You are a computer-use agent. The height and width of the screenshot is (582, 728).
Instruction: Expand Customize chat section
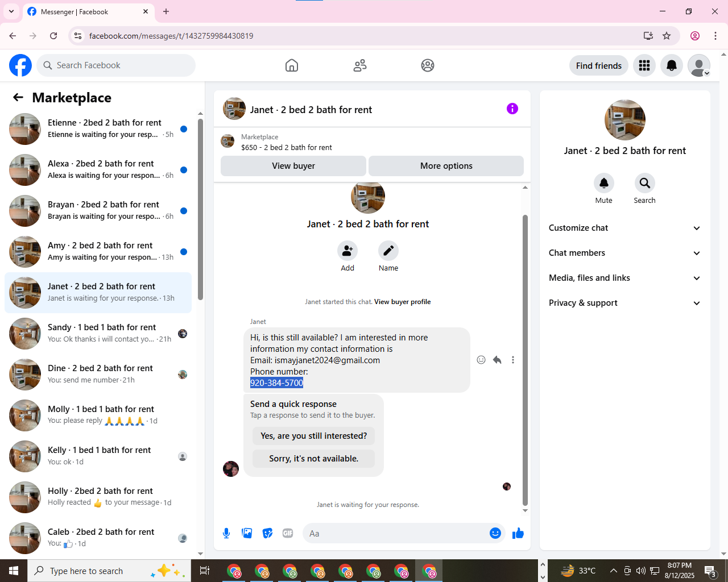(624, 228)
